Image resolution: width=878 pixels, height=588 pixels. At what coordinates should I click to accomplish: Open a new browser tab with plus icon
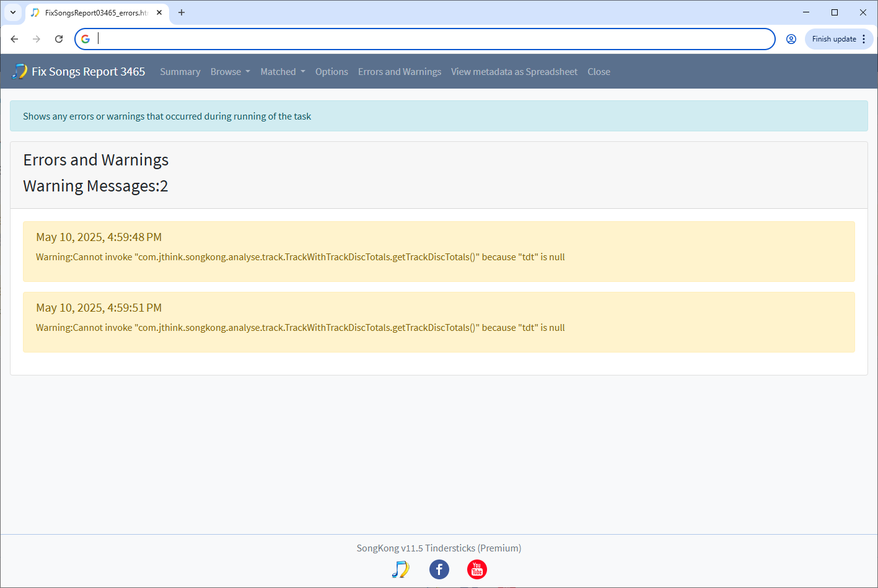click(182, 12)
